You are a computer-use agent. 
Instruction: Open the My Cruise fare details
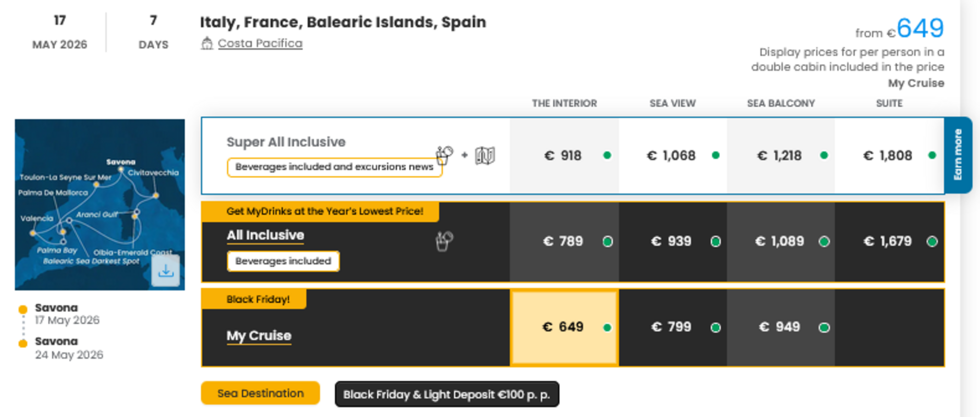pyautogui.click(x=259, y=335)
